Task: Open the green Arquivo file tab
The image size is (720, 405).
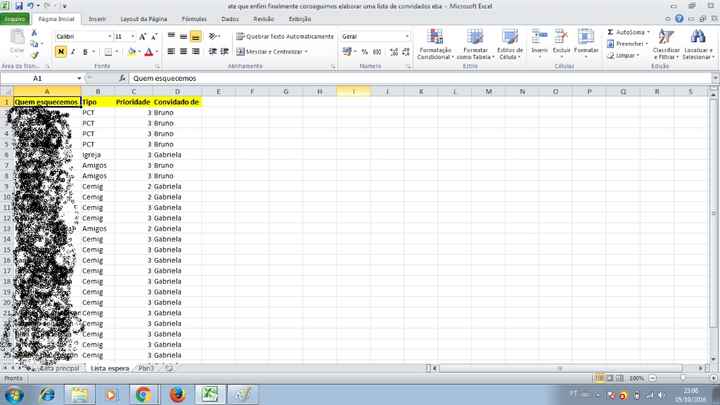Action: coord(15,19)
